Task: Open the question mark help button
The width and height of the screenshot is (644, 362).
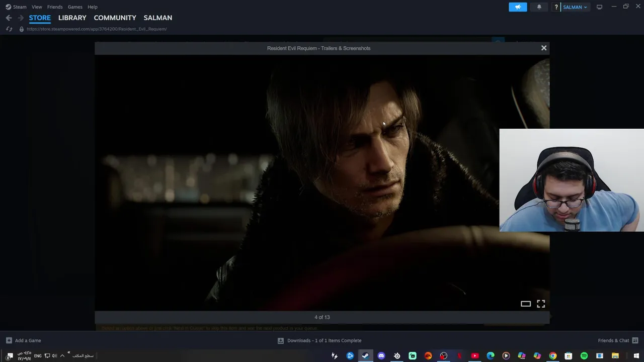Action: 556,7
